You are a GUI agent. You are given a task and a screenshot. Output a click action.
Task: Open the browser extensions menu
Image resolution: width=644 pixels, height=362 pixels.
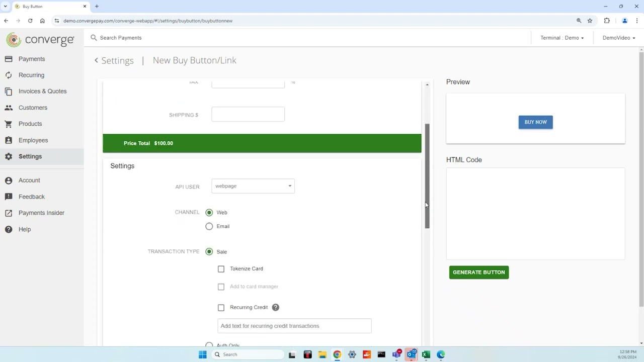pos(607,21)
